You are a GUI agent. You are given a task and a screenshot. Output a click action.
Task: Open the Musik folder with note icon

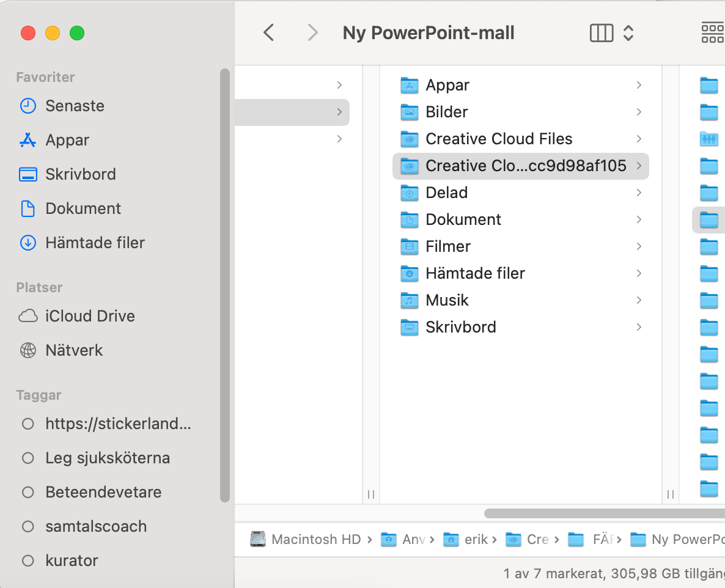447,300
